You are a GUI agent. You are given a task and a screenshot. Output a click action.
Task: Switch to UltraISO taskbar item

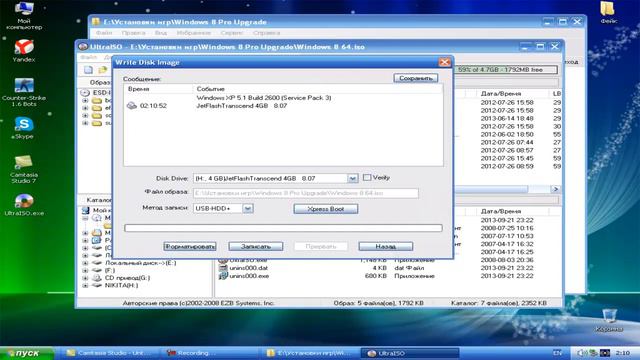coord(410,353)
